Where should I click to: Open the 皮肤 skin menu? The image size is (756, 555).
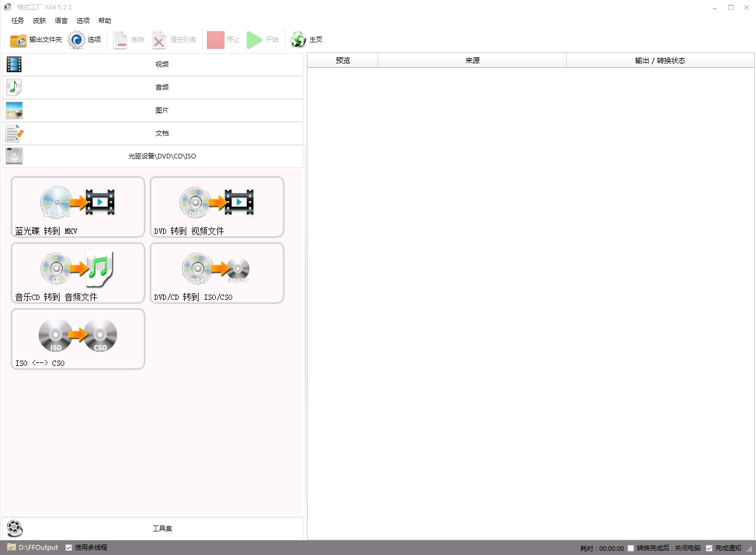pyautogui.click(x=39, y=21)
